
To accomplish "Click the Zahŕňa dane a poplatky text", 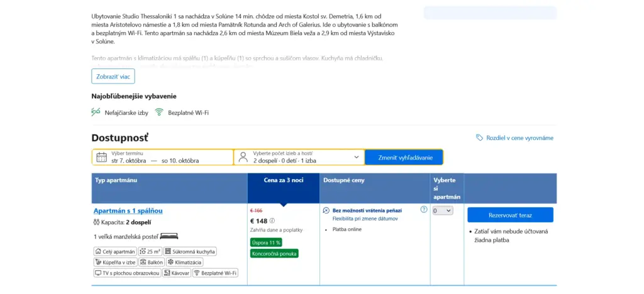I will 277,230.
